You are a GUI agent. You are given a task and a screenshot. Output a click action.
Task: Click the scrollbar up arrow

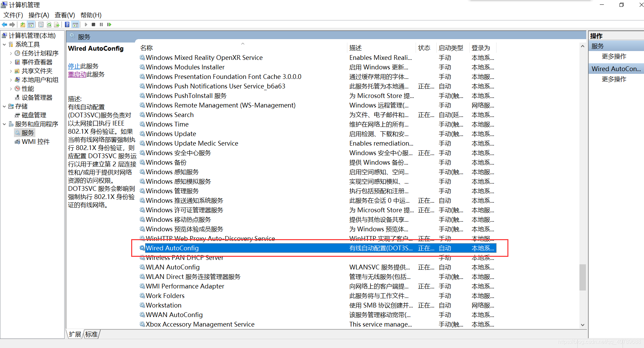click(x=582, y=46)
